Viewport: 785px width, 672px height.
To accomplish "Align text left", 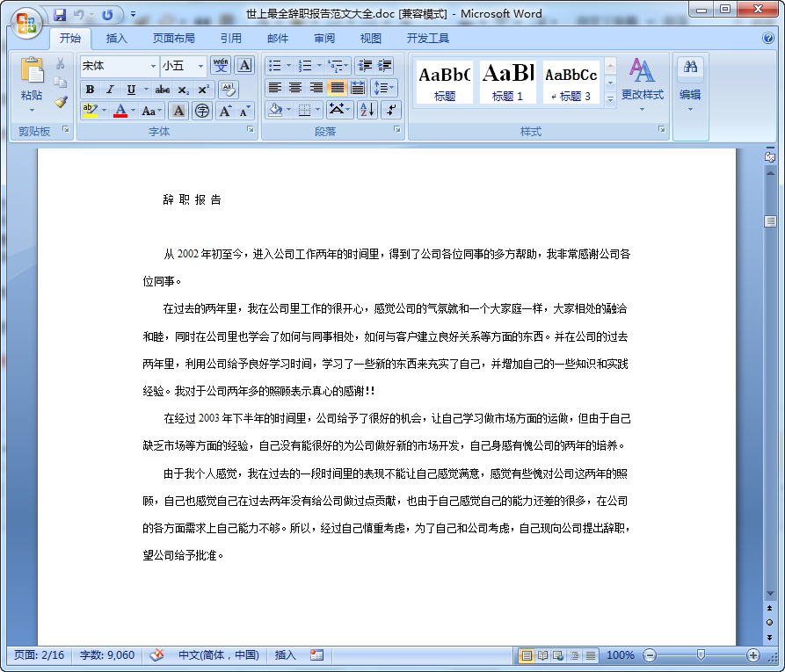I will click(275, 88).
